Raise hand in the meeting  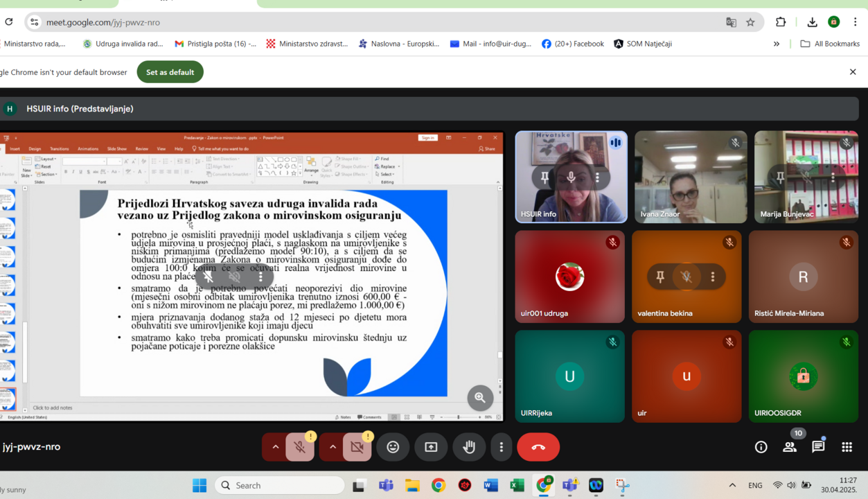(469, 447)
